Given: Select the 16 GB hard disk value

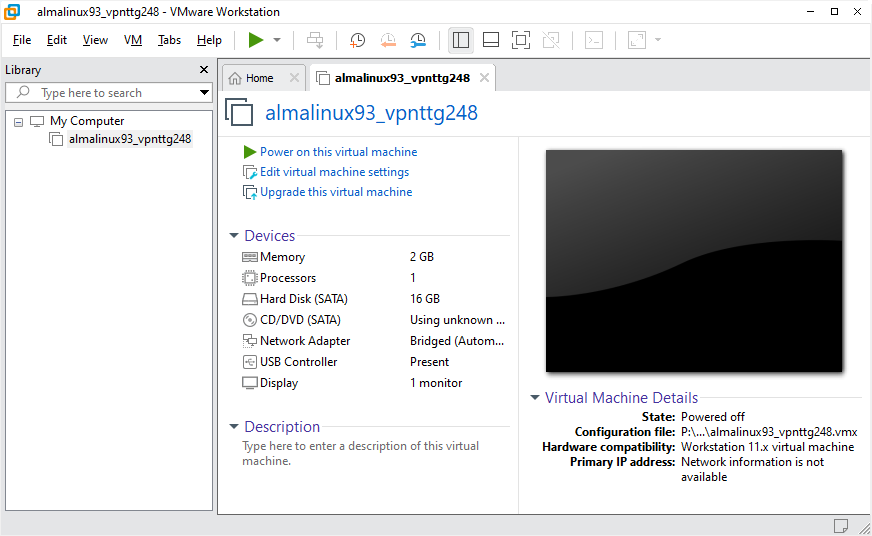Looking at the screenshot, I should tap(425, 299).
